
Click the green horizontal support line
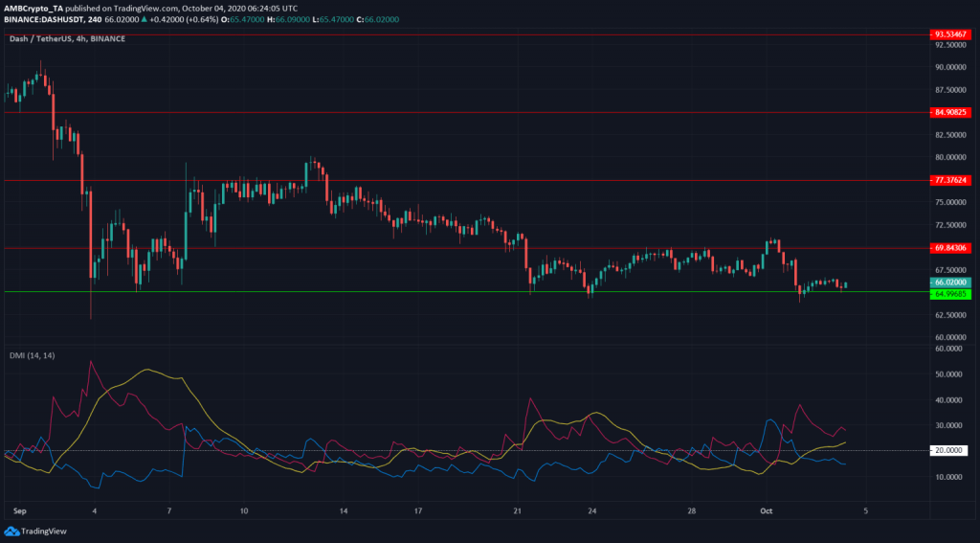383,291
